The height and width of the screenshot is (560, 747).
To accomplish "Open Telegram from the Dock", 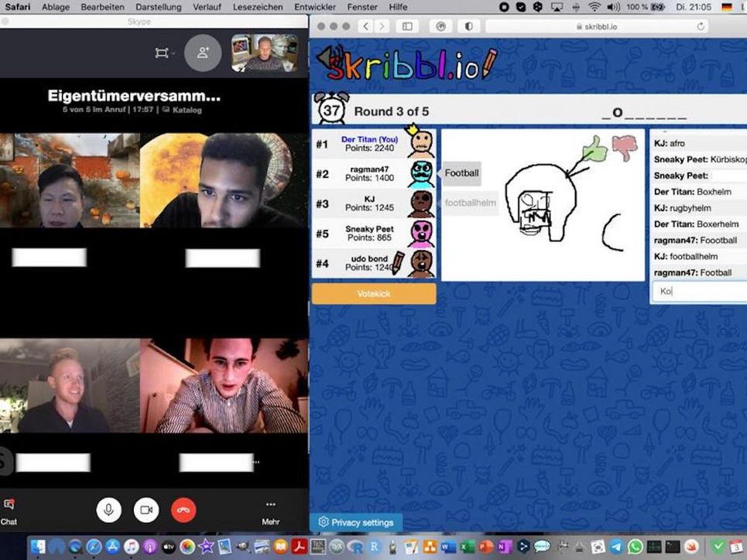I will 616,547.
